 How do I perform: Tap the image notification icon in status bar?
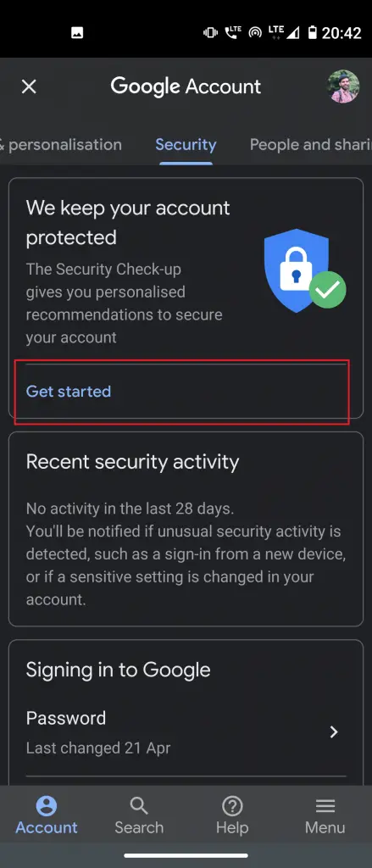[77, 33]
